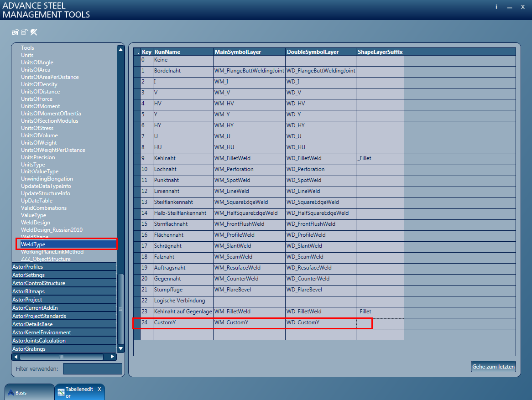Click the Logische Verbindung cell
The image size is (532, 400).
click(183, 301)
